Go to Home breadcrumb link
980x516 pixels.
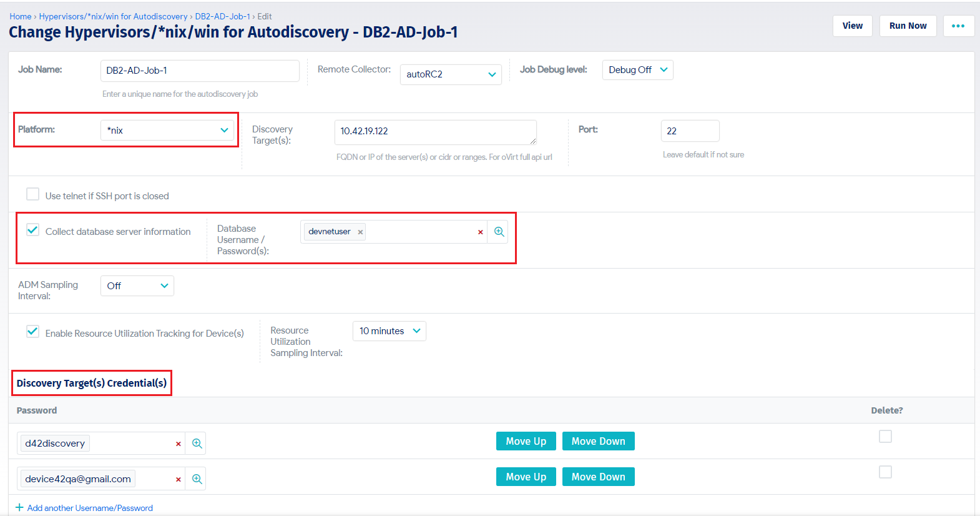tap(21, 16)
